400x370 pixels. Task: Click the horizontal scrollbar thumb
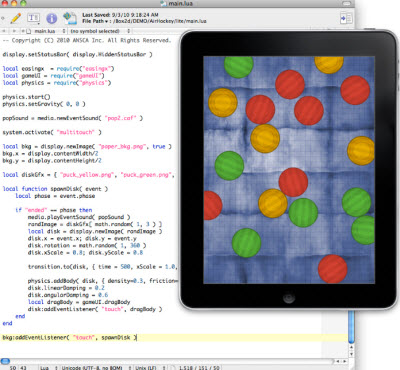pos(5,361)
